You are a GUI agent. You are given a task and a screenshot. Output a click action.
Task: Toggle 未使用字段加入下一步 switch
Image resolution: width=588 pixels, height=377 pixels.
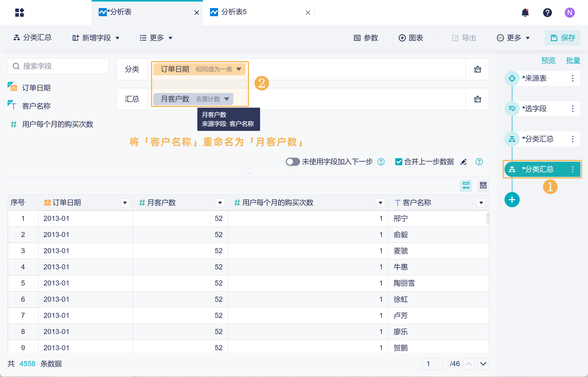(x=293, y=162)
